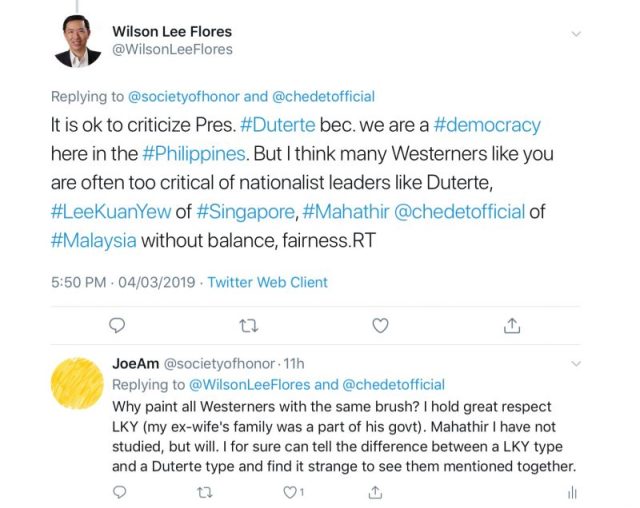Like the main tweet by Wilson Lee Flores
Image resolution: width=640 pixels, height=508 pixels.
(x=380, y=325)
